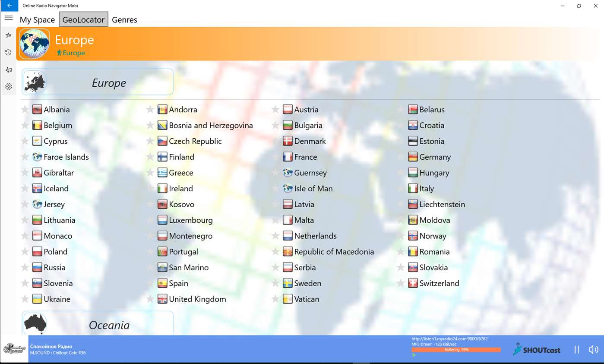Click the Europe breadcrumb under title

(x=73, y=53)
